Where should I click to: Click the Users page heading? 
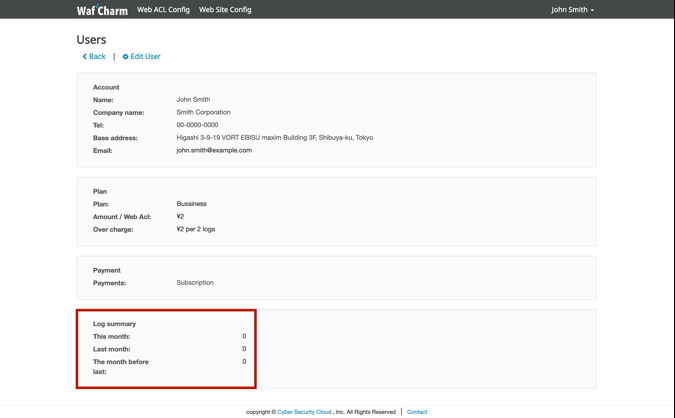coord(91,40)
